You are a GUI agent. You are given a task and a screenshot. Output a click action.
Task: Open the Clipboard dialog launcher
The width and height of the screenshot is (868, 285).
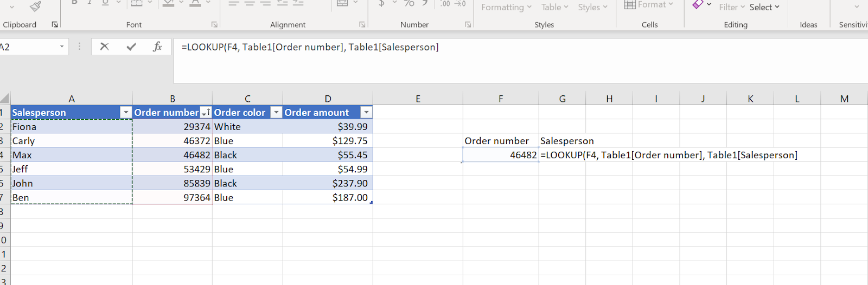(x=55, y=24)
